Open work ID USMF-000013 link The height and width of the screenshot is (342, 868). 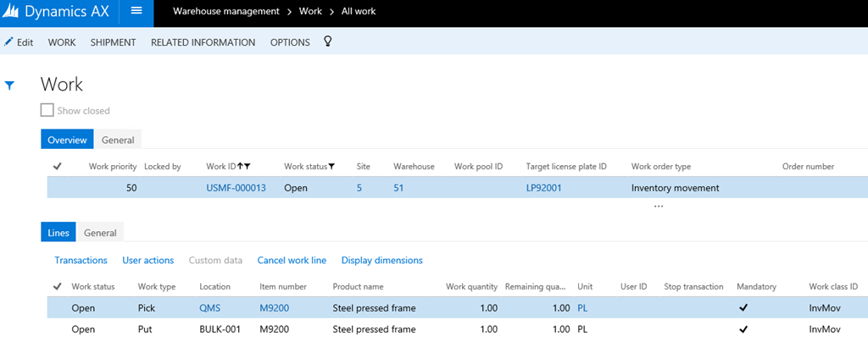click(x=236, y=188)
